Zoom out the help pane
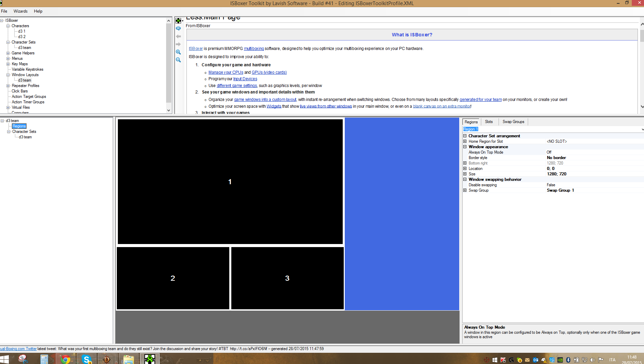Image resolution: width=644 pixels, height=364 pixels. click(178, 60)
